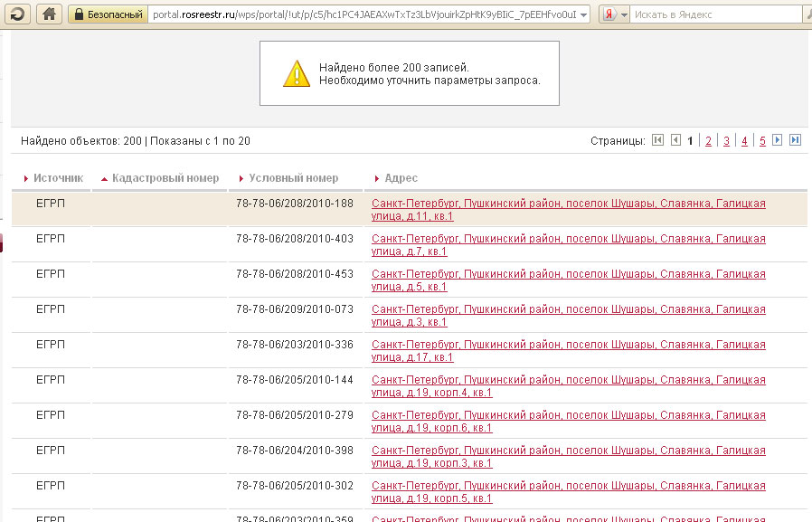Screen dimensions: 812x522
Task: Expand the address bar URL history dropdown
Action: pos(582,14)
